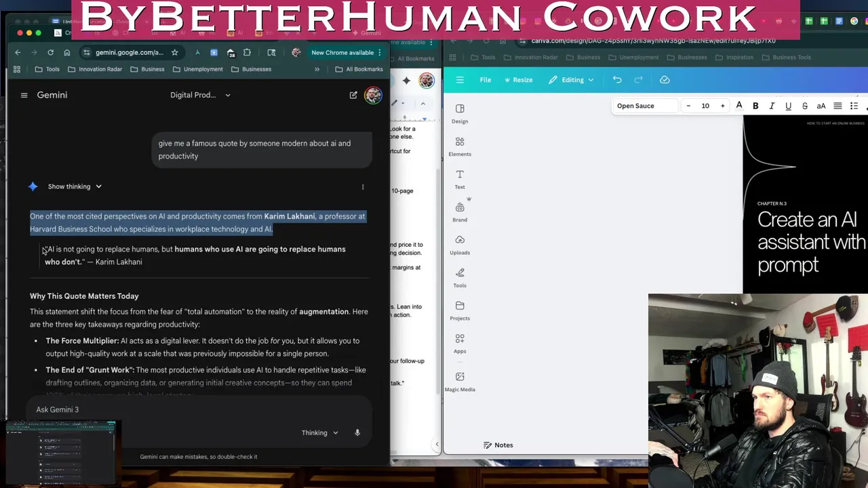Toggle bold formatting in Canva
868x488 pixels.
755,106
